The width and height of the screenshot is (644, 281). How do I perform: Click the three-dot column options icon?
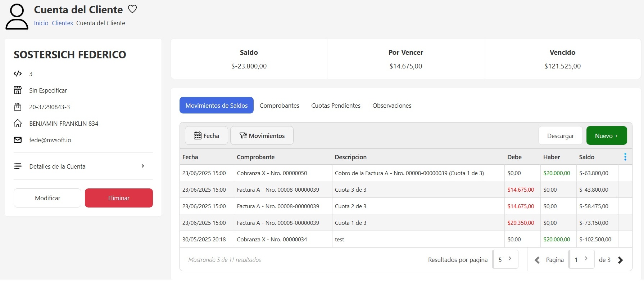coord(625,157)
